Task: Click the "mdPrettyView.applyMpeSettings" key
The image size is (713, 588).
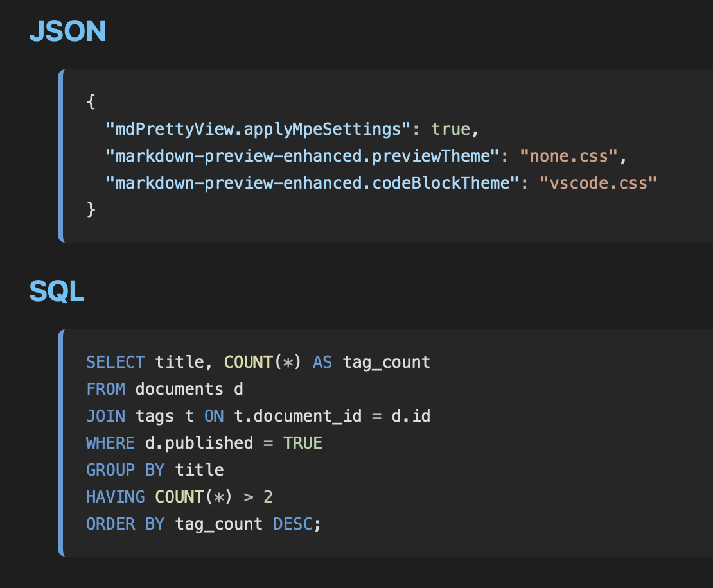Action: pos(258,129)
